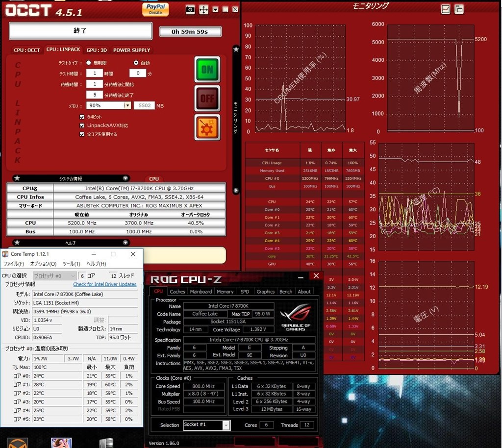Open Graphics tab in ROG CPU-Z
The width and height of the screenshot is (502, 448).
(x=265, y=292)
